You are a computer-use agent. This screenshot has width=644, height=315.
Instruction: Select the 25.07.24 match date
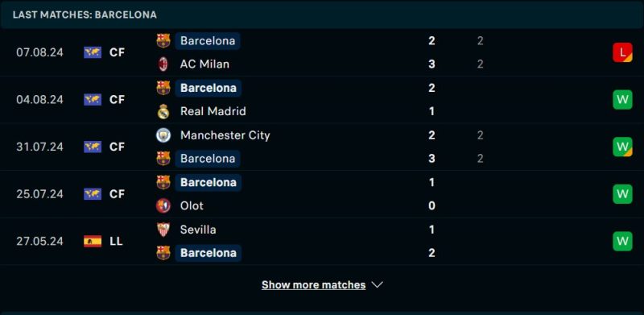tap(39, 194)
